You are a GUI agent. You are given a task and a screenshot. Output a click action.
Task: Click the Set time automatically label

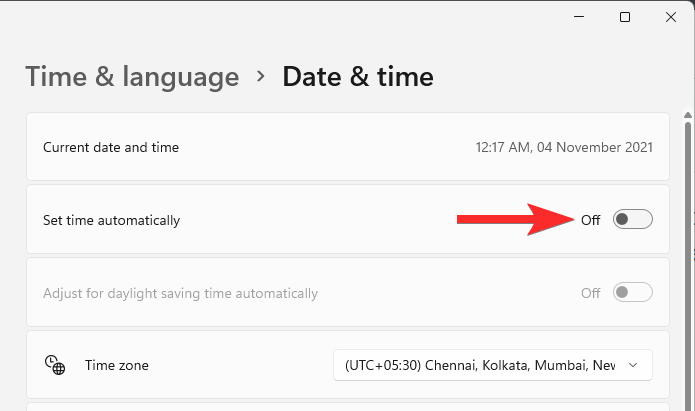point(112,220)
